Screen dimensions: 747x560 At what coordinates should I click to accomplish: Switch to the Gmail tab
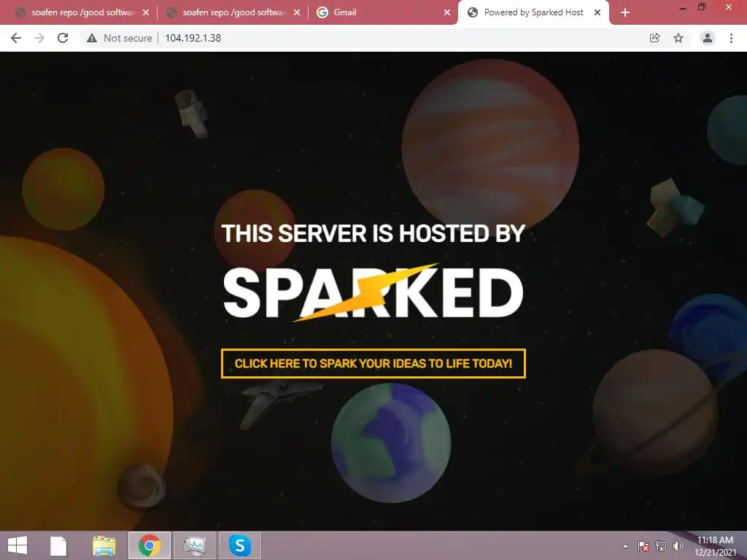pos(384,12)
